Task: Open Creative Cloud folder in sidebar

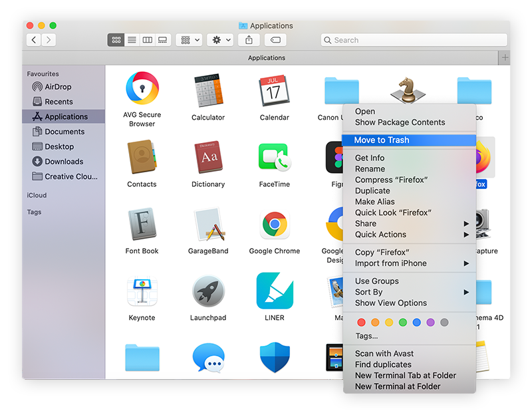Action: [x=63, y=176]
